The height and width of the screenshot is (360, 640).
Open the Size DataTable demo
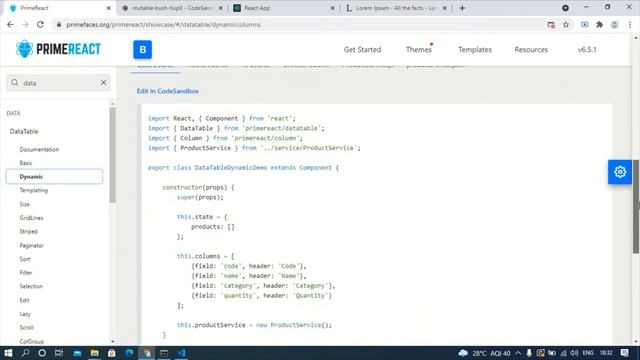coord(24,204)
